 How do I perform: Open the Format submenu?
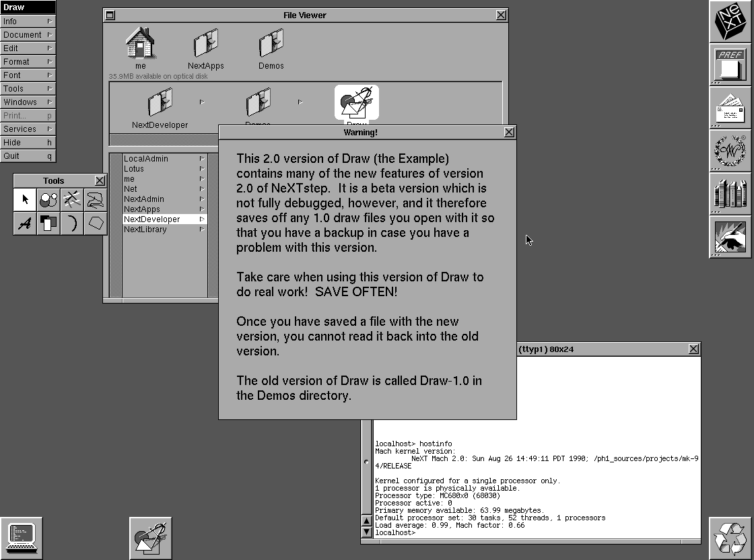[x=28, y=61]
